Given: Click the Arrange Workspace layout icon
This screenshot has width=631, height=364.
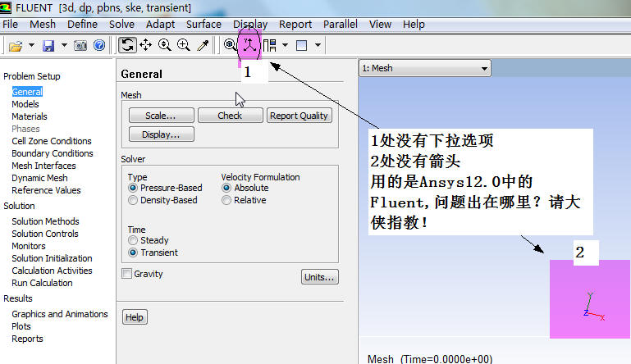Looking at the screenshot, I should pos(270,45).
